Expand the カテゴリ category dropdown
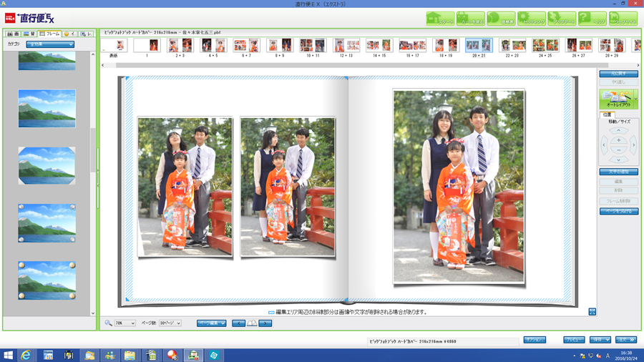This screenshot has height=362, width=644. (x=50, y=44)
